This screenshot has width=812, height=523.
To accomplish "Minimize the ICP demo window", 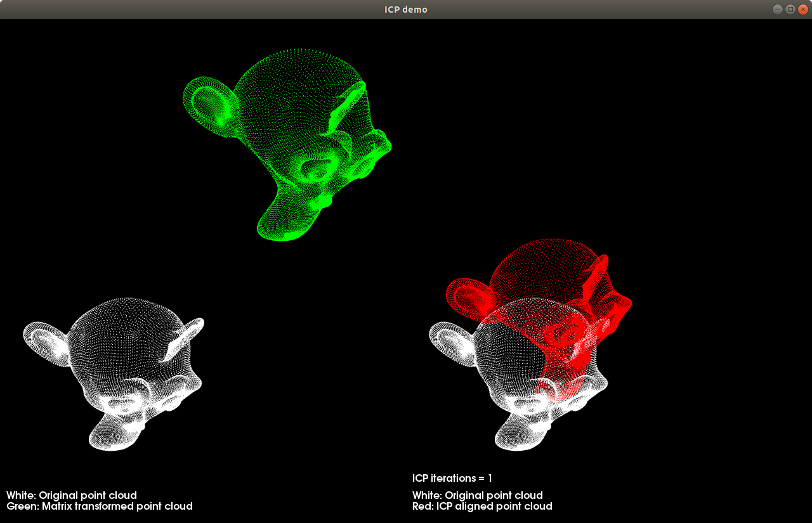I will [x=777, y=10].
